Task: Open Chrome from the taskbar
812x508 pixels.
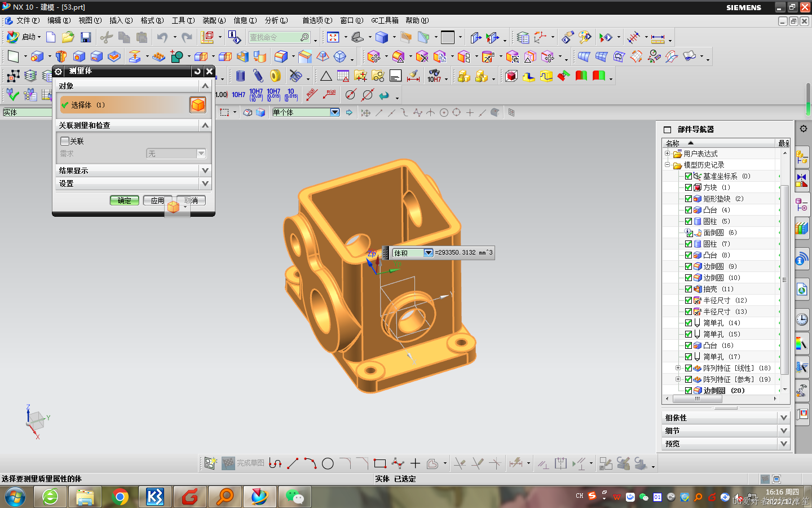Action: [x=120, y=497]
